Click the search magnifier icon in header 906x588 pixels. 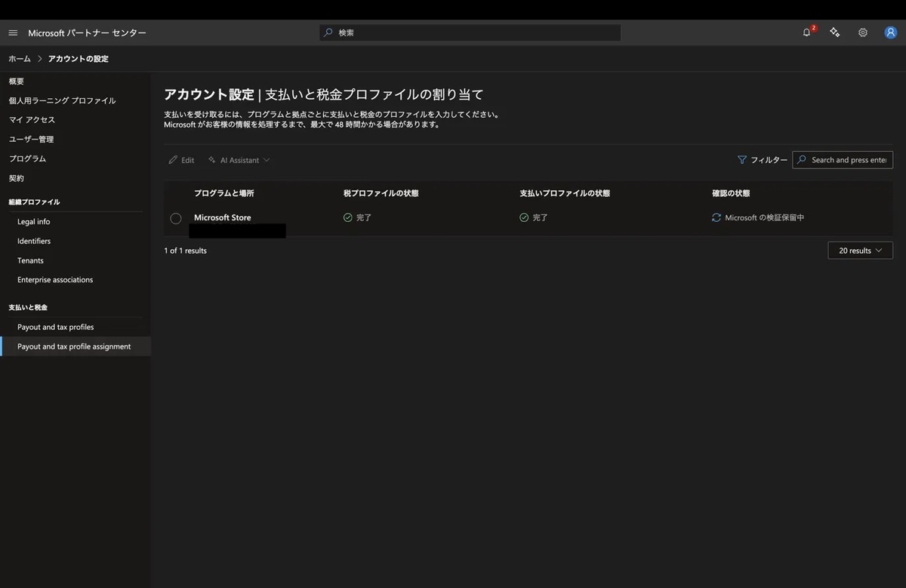(x=328, y=32)
